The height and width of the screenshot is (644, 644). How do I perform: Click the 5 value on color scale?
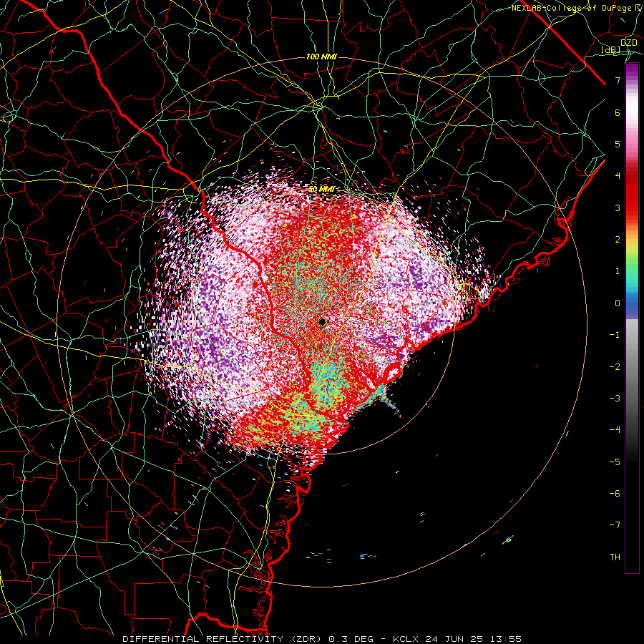point(618,144)
